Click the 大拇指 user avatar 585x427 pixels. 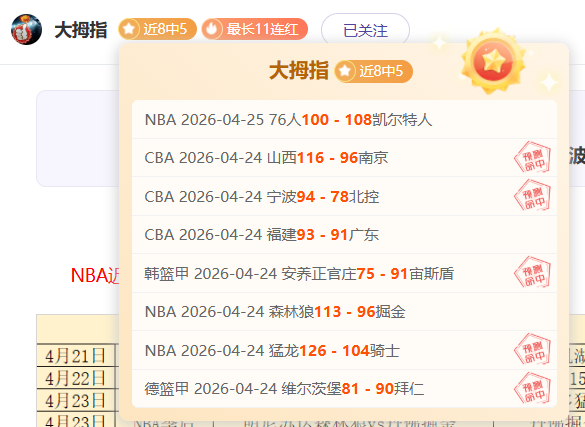26,29
